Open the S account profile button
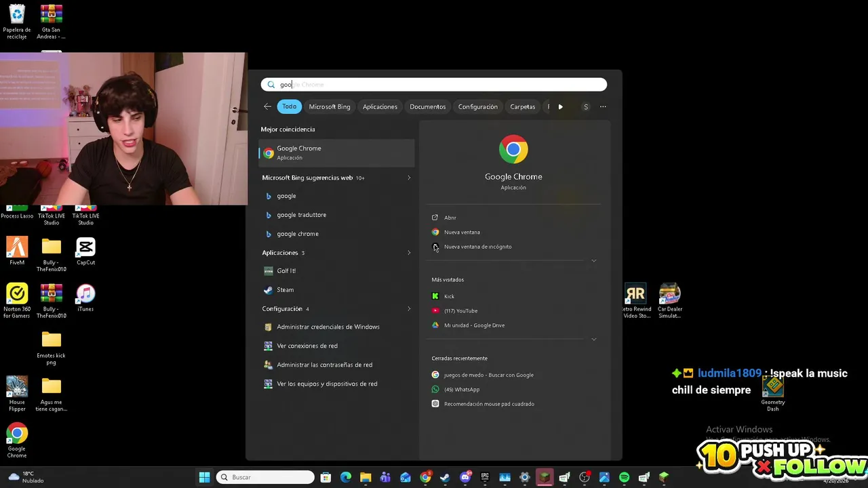The width and height of the screenshot is (868, 488). 586,106
